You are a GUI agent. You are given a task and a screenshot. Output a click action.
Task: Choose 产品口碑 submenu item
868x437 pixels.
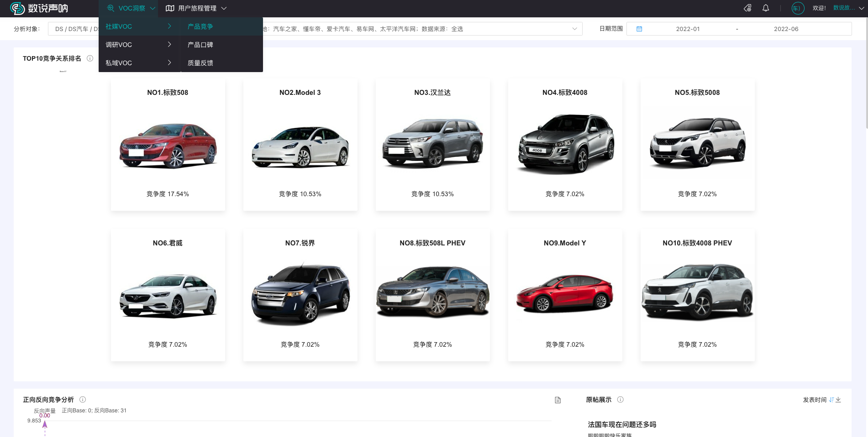222,45
